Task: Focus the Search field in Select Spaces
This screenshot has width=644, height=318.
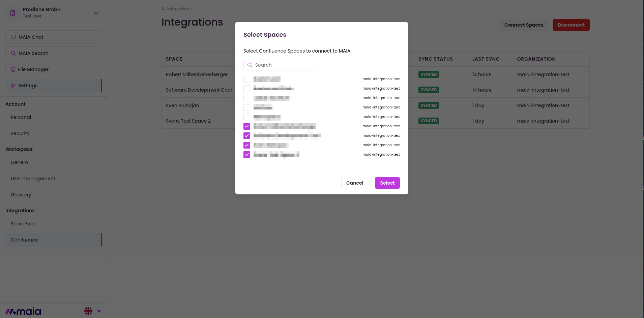Action: point(281,65)
